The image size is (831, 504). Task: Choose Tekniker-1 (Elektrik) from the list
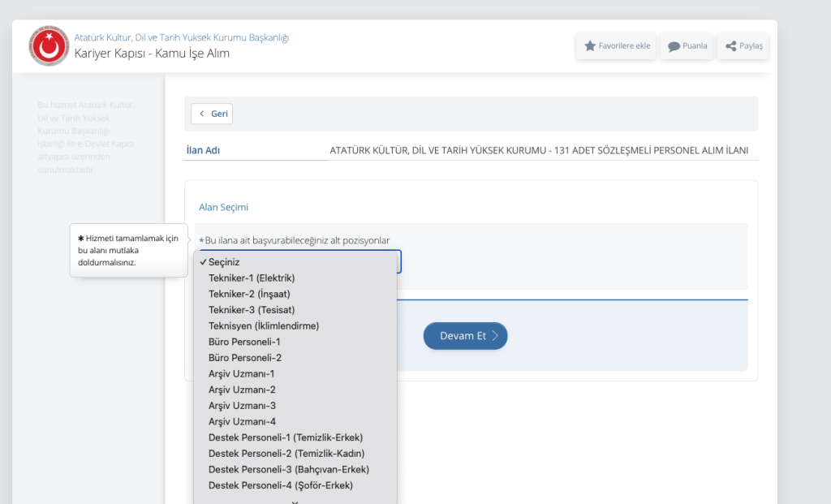click(251, 278)
